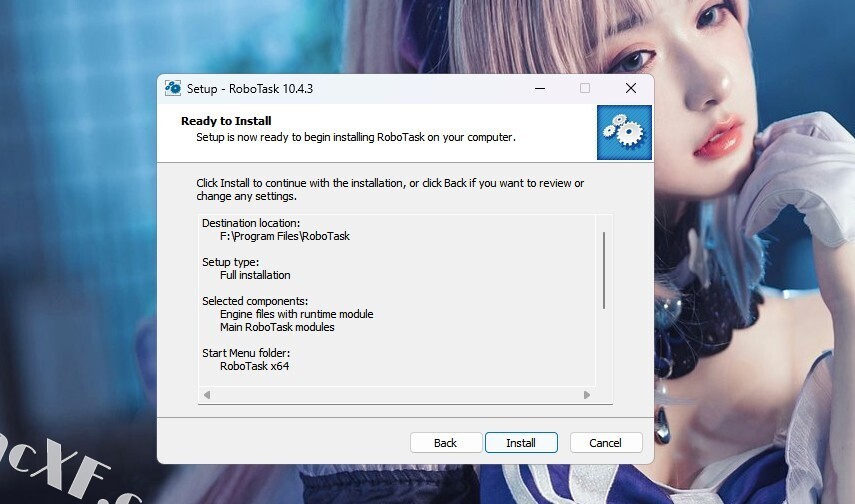Click the 'Setup - RoboTask 10.4.3' title
Screen dimensions: 855x504
coord(250,89)
